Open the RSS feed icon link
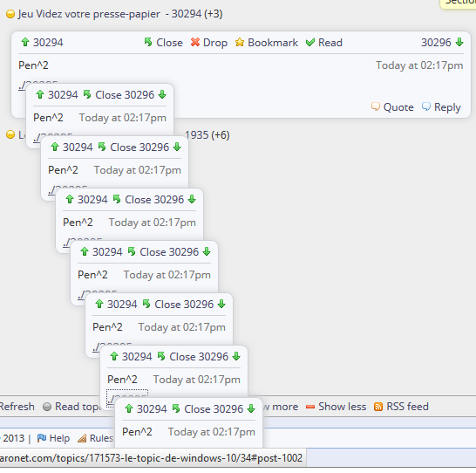 click(378, 407)
